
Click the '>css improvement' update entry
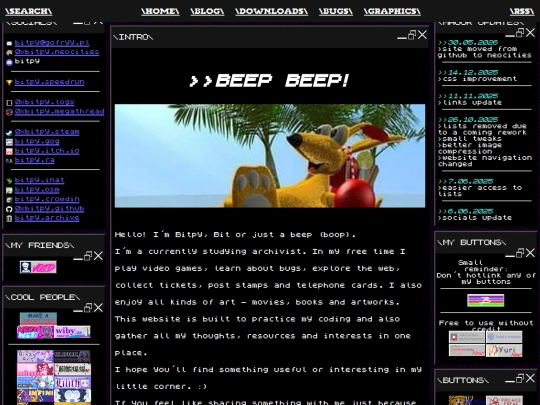click(477, 79)
